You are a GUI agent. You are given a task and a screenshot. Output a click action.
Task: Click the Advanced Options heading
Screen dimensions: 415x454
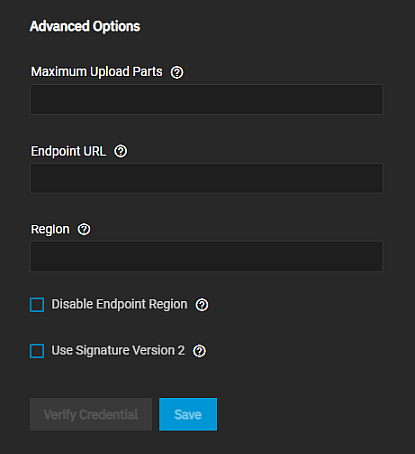[x=85, y=26]
